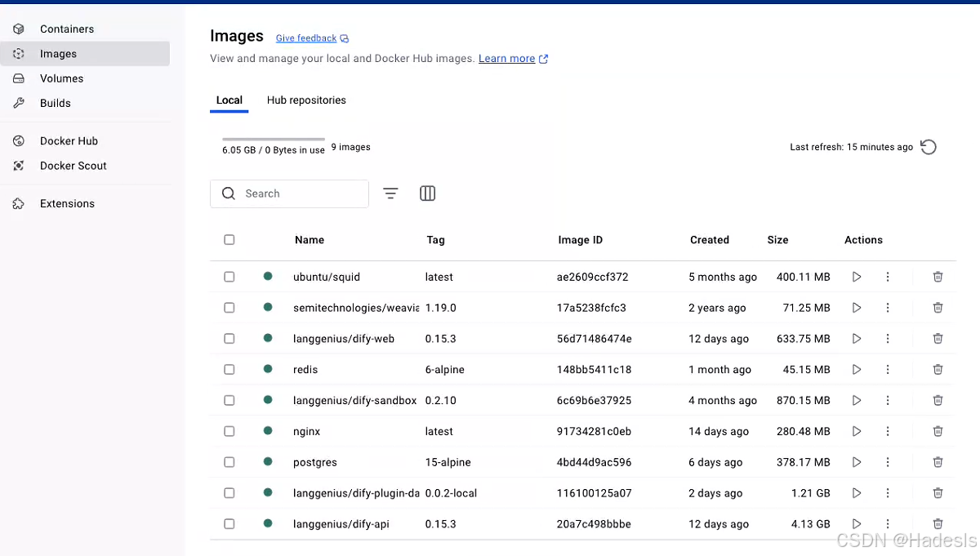Switch to the Hub repositories tab
The height and width of the screenshot is (556, 980).
306,100
